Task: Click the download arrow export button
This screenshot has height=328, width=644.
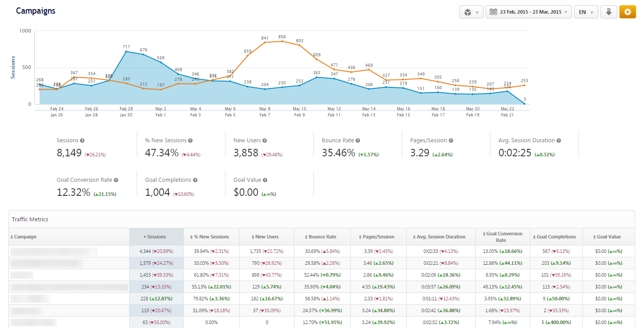Action: [608, 12]
